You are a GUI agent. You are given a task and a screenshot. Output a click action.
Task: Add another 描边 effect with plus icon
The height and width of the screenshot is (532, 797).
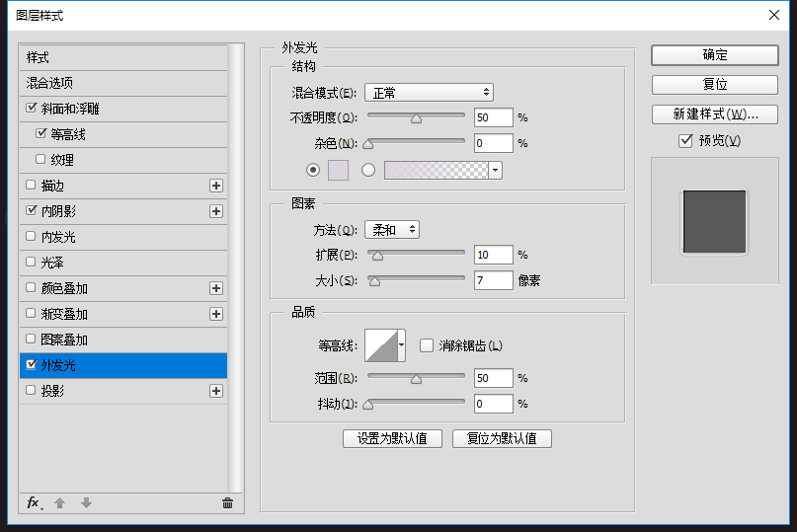[x=216, y=186]
